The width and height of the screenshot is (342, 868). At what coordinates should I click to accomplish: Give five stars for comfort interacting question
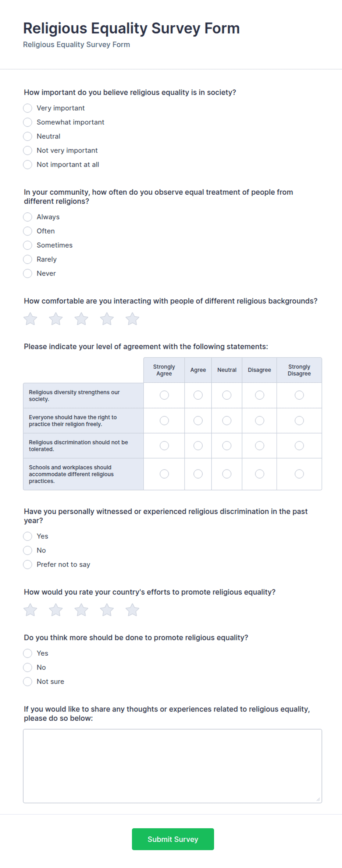[132, 319]
